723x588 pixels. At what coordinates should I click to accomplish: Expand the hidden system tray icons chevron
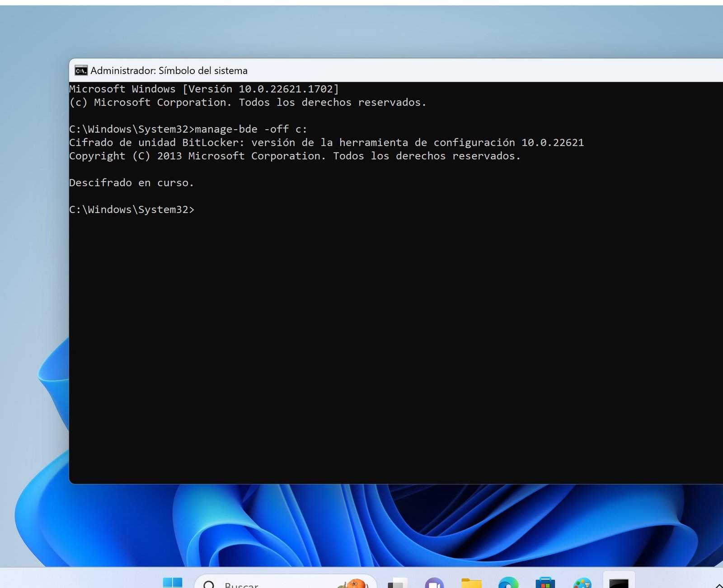pyautogui.click(x=718, y=585)
